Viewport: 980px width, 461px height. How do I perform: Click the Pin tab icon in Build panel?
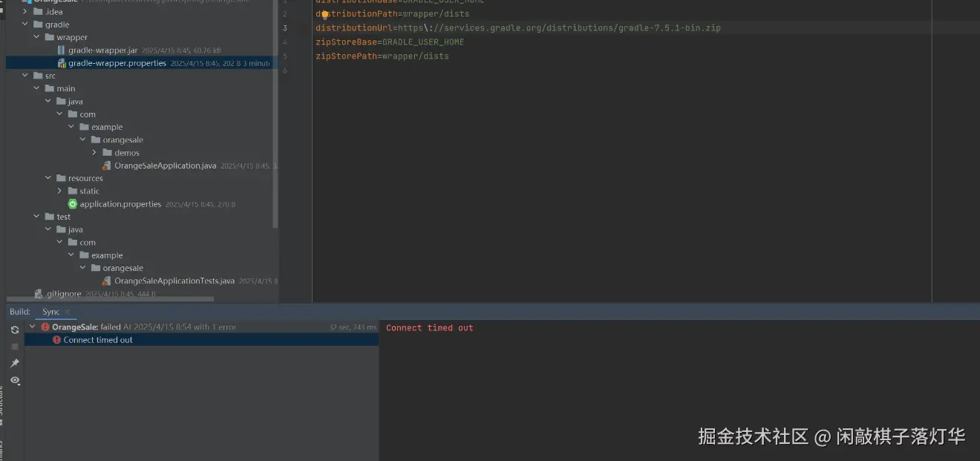point(14,363)
